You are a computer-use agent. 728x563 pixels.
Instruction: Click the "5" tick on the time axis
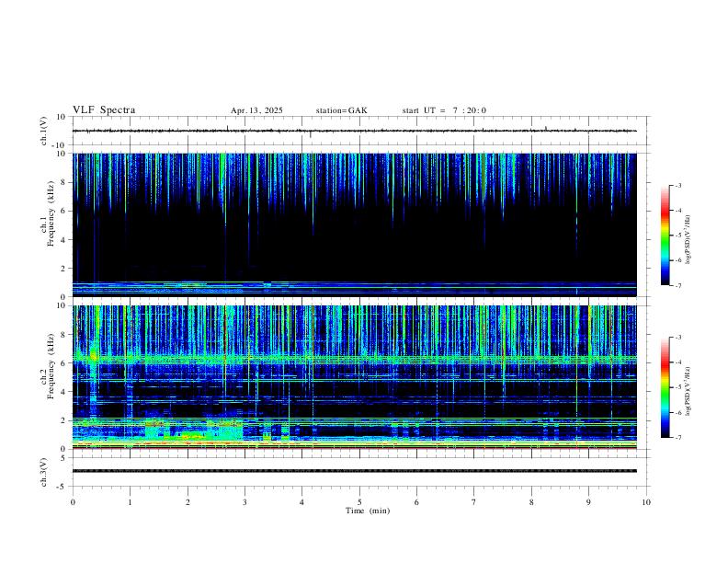point(359,502)
